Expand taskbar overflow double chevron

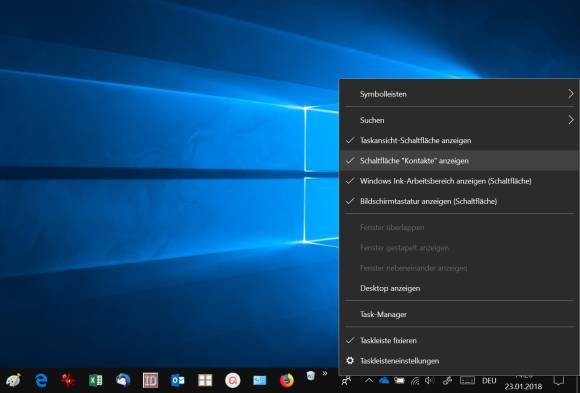(x=325, y=373)
